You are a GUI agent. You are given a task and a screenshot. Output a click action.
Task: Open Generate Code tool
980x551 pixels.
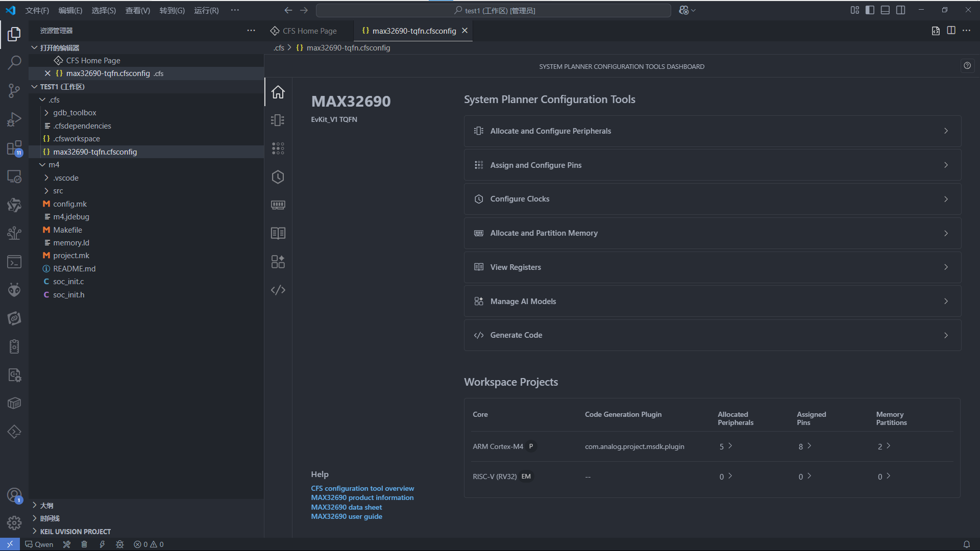click(713, 335)
